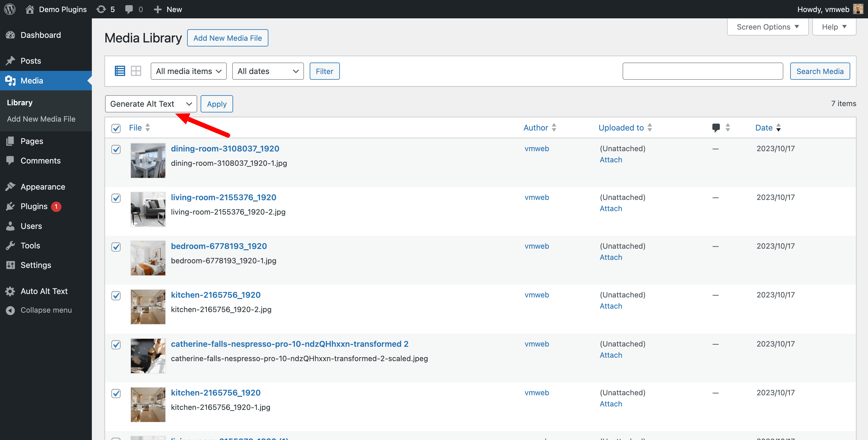Click the Collapse menu arrow icon
The height and width of the screenshot is (440, 868).
[x=10, y=310]
